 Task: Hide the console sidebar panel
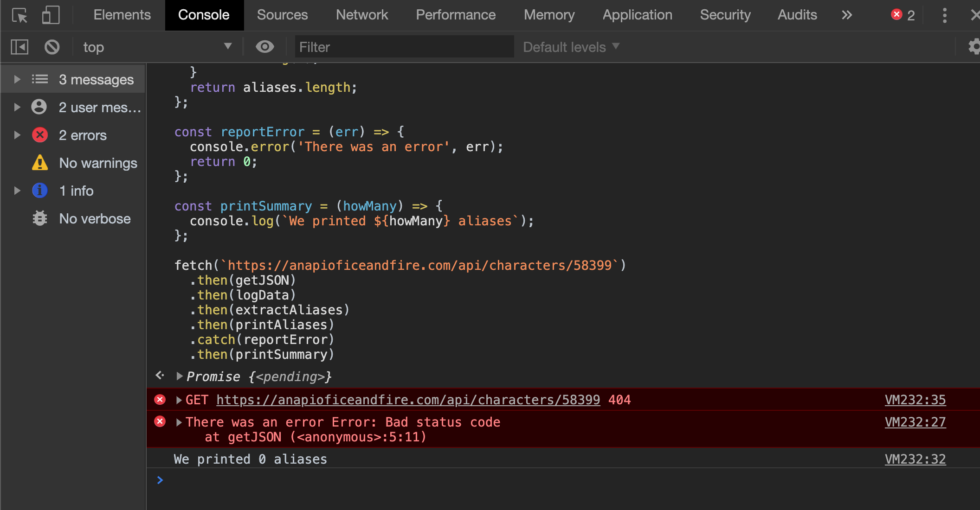(19, 47)
